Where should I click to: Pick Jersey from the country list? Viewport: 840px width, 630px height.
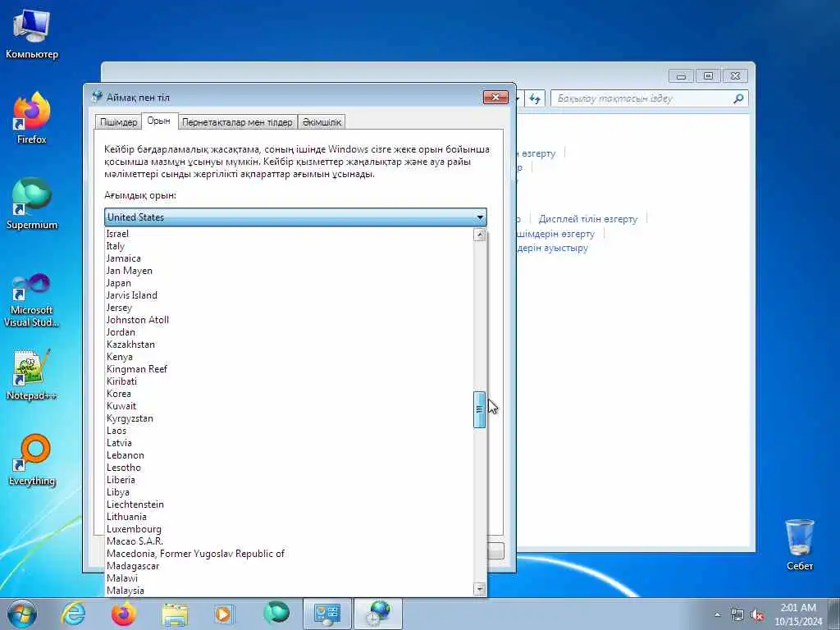[x=290, y=308]
